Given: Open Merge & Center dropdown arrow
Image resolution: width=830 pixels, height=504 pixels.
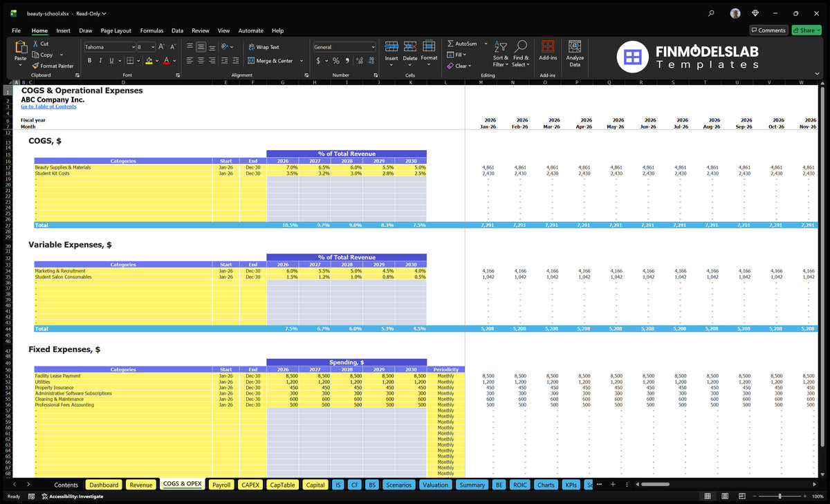Looking at the screenshot, I should click(302, 61).
